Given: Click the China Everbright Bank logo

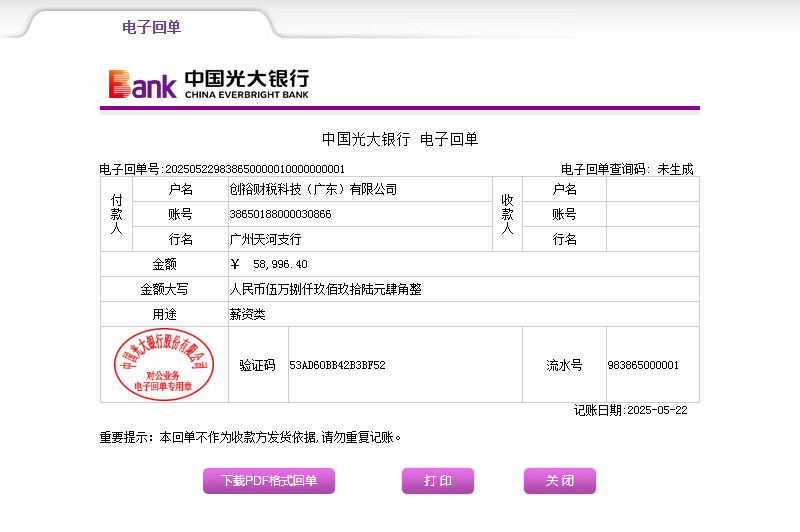Looking at the screenshot, I should coord(208,84).
